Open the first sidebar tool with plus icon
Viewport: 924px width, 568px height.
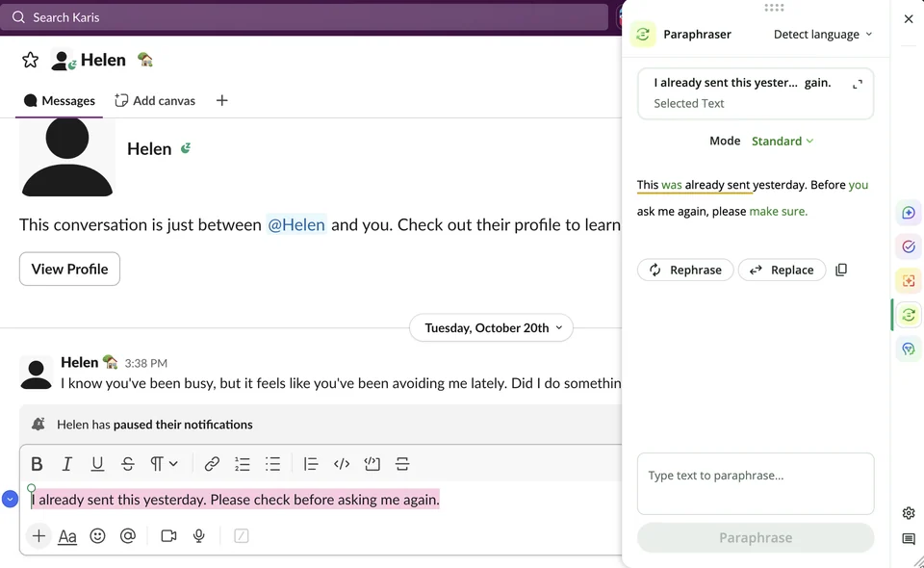point(908,213)
